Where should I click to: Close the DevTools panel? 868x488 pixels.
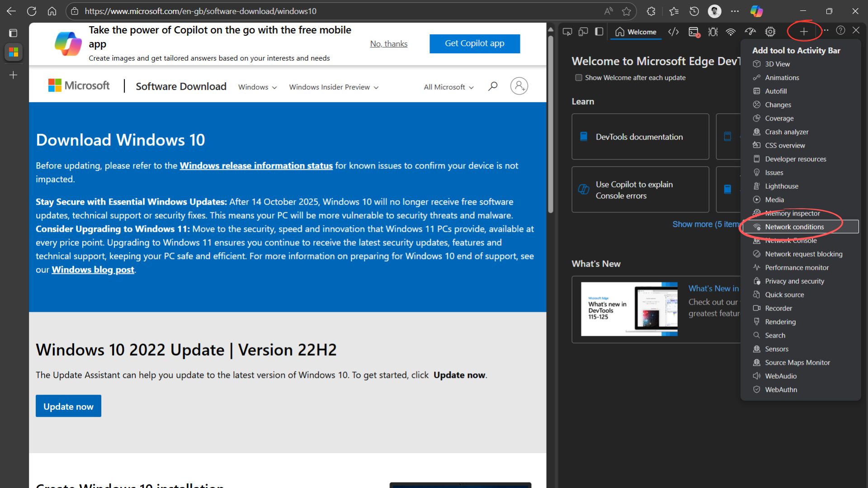(856, 30)
